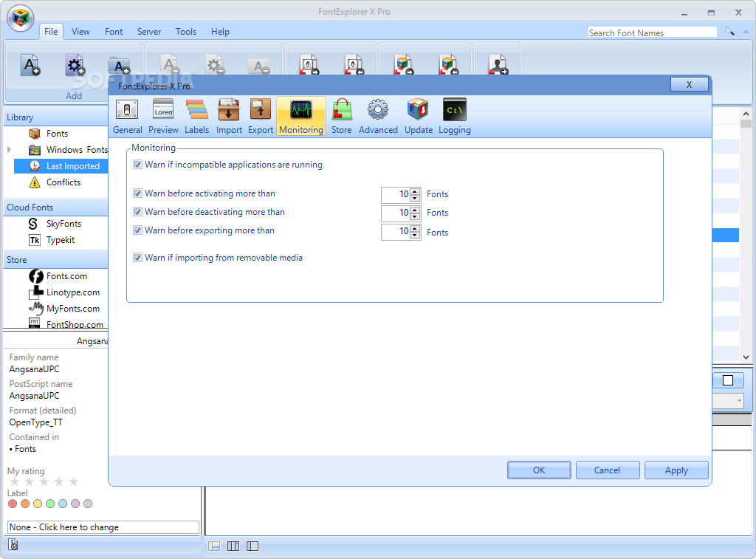Viewport: 756px width, 559px height.
Task: Click the Add Fonts ribbon icon
Action: click(x=30, y=65)
